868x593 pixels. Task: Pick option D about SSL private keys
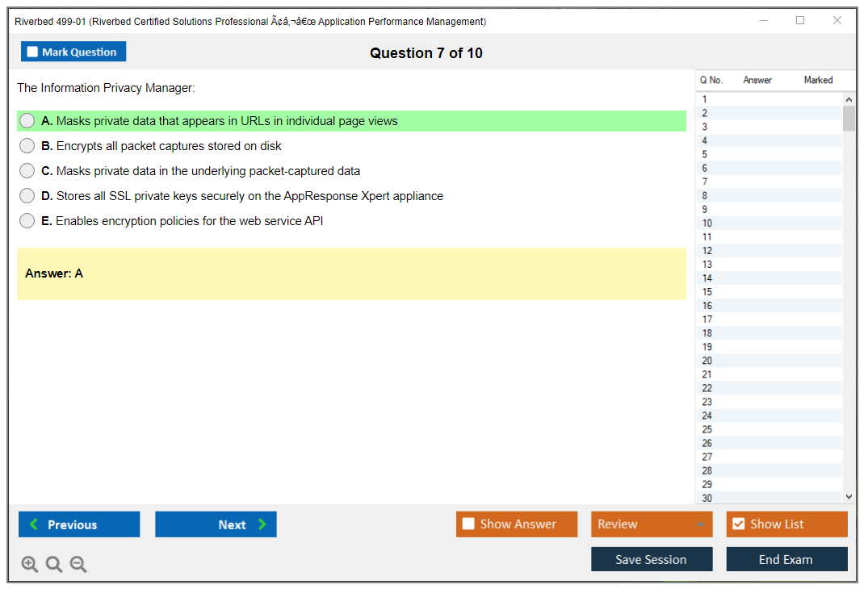[x=27, y=196]
